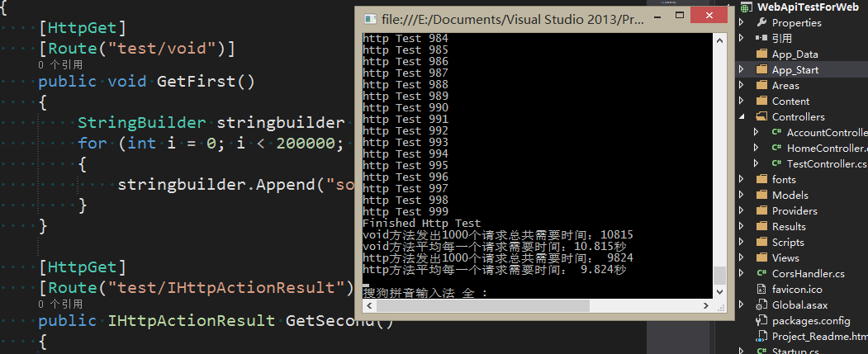This screenshot has width=868, height=354.
Task: Click the 'http Test 999' console line
Action: 406,212
